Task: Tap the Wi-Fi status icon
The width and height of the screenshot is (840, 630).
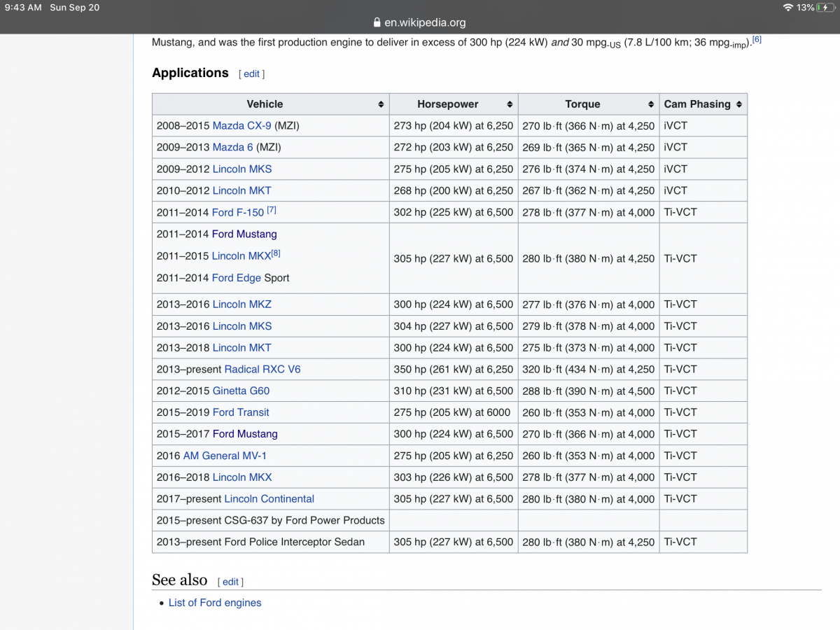Action: pos(788,8)
